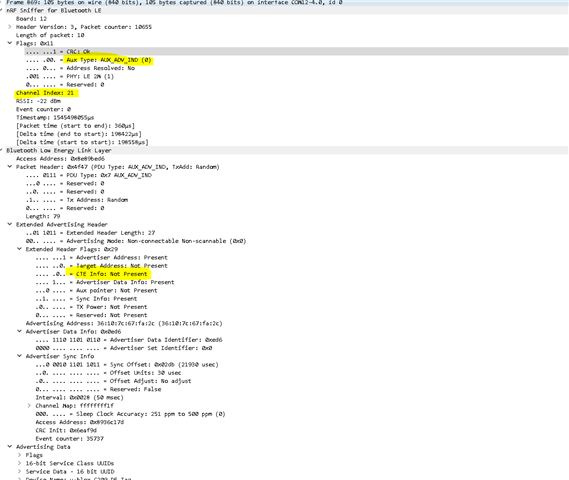Select the Bluetooth Low Energy Link Layer header
Screen dimensions: 569x480
(59, 151)
